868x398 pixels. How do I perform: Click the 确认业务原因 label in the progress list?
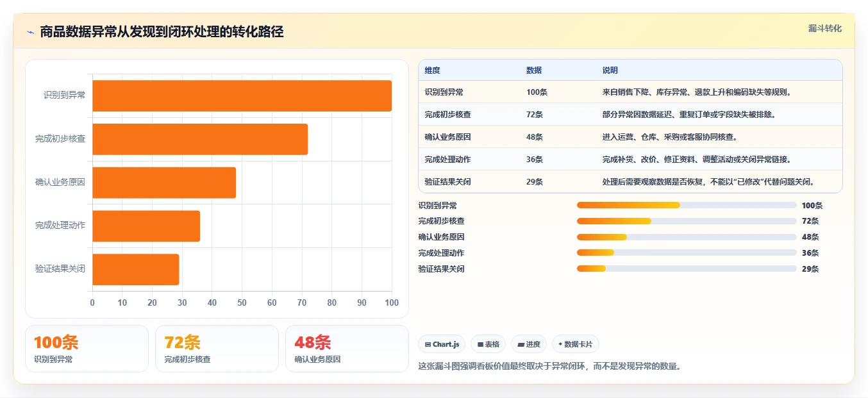pyautogui.click(x=442, y=237)
